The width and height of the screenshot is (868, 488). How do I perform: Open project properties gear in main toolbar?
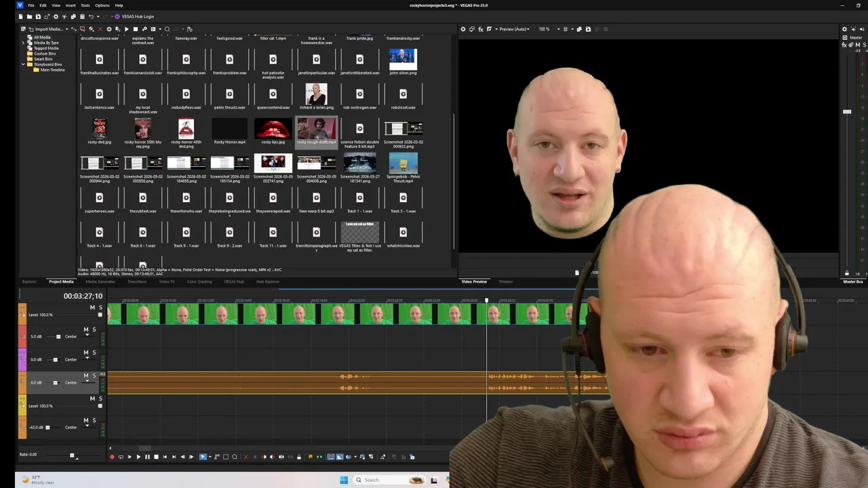(56, 16)
